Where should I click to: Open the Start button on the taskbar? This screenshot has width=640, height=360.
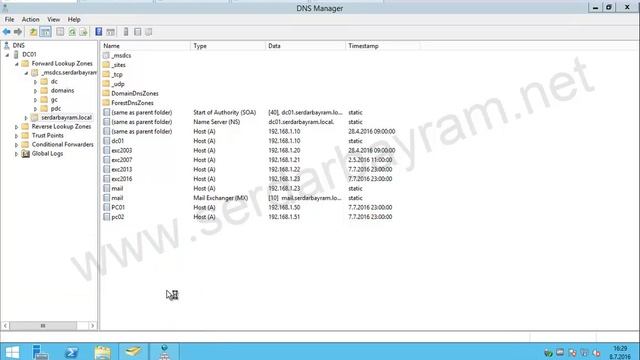12,352
